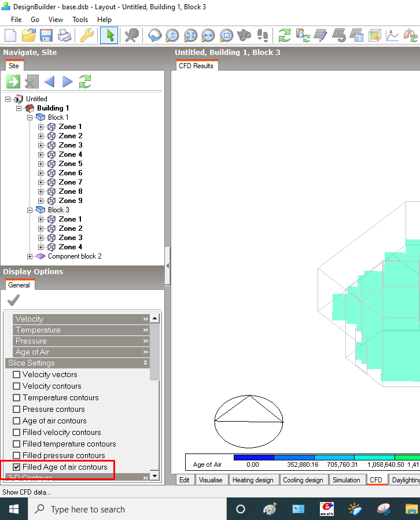Expand the Temperature settings section
Viewport: 420px width, 520px height.
[x=81, y=330]
